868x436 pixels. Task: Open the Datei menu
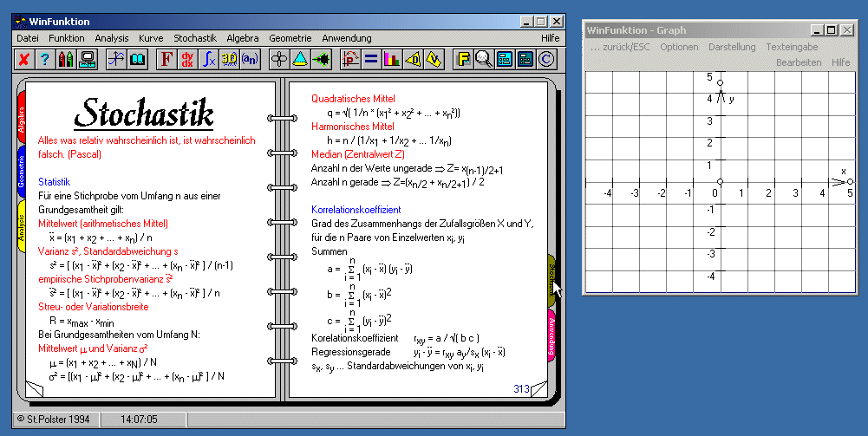(28, 38)
